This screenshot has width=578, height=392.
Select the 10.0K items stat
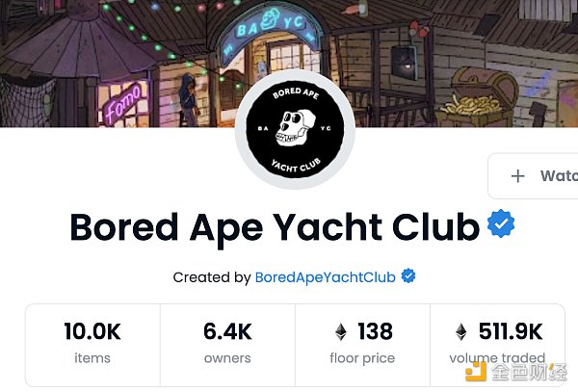(x=92, y=343)
